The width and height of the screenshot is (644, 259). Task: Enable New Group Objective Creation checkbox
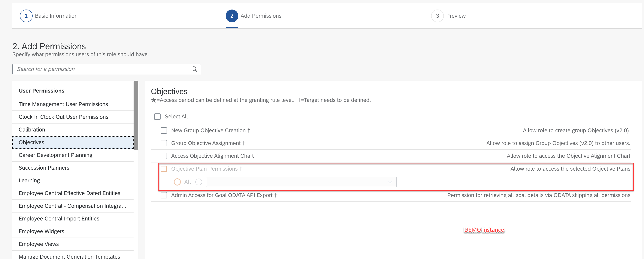164,131
